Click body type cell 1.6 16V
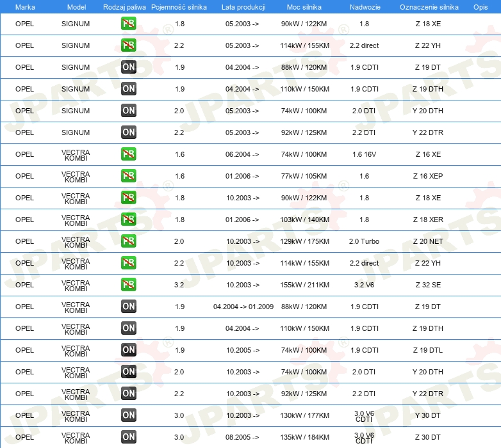501x448 pixels. pos(364,154)
